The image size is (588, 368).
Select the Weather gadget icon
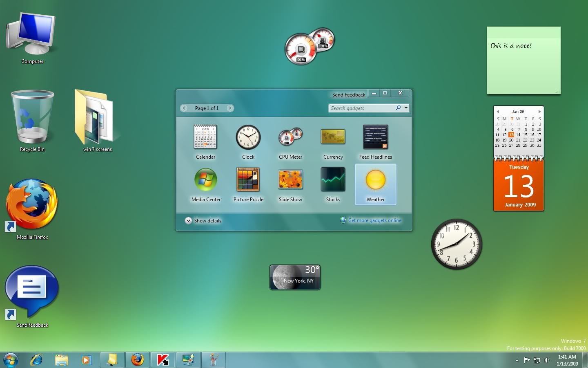(x=376, y=180)
